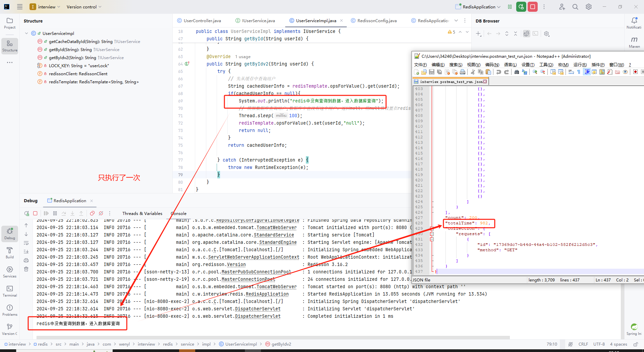Image resolution: width=644 pixels, height=352 pixels.
Task: Click Notepad++ Zoom In icon
Action: (x=535, y=72)
